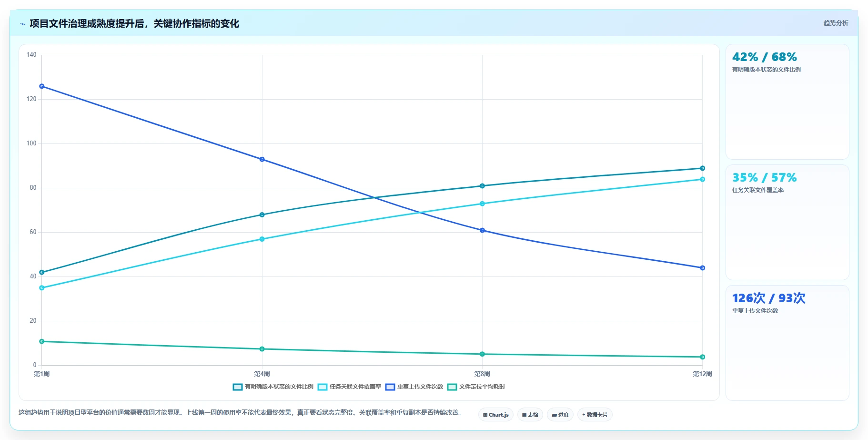Click the 140 y-axis tick label
Screen dimensions: 868x440
[x=31, y=55]
